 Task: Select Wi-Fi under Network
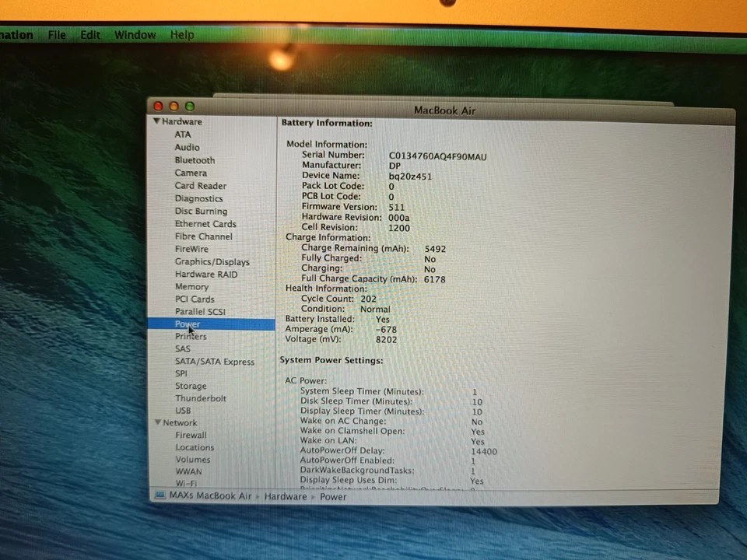coord(186,483)
